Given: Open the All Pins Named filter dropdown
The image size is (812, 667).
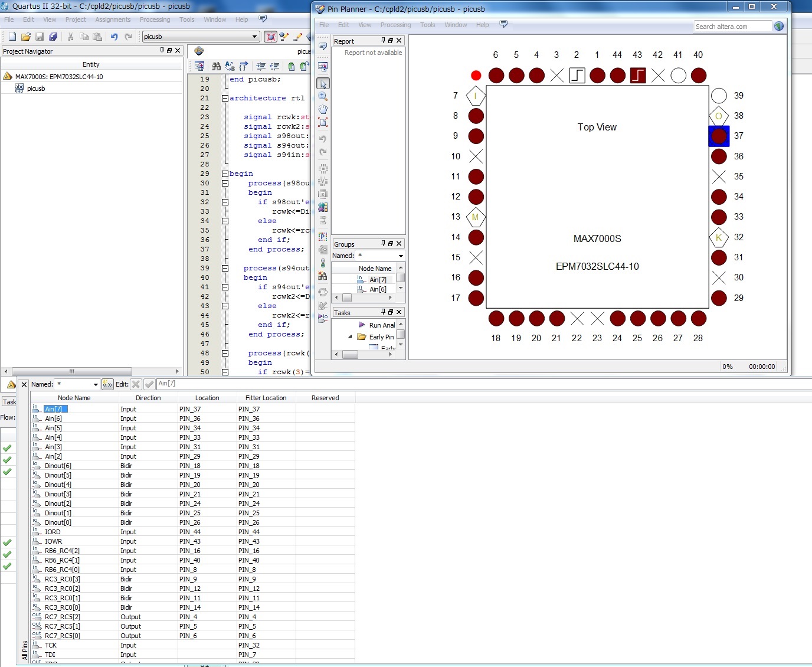Looking at the screenshot, I should (x=96, y=384).
